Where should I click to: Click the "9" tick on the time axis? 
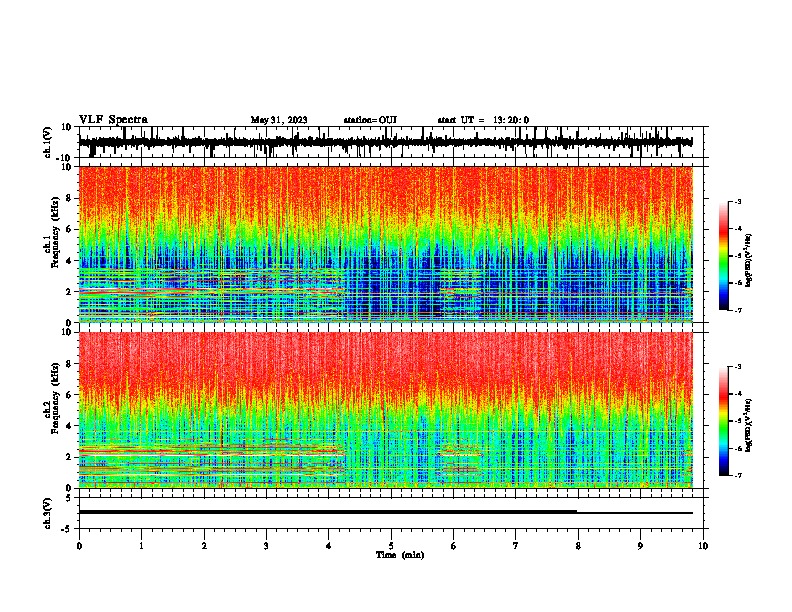[x=640, y=546]
